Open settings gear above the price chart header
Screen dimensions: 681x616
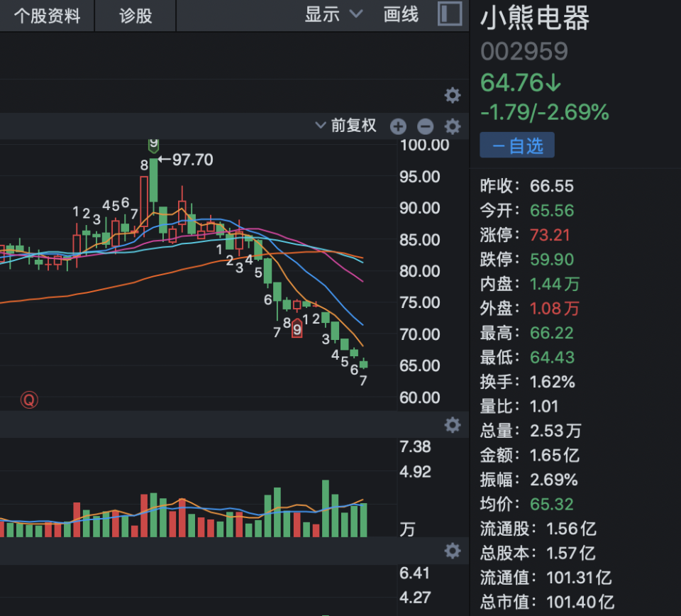tap(453, 95)
